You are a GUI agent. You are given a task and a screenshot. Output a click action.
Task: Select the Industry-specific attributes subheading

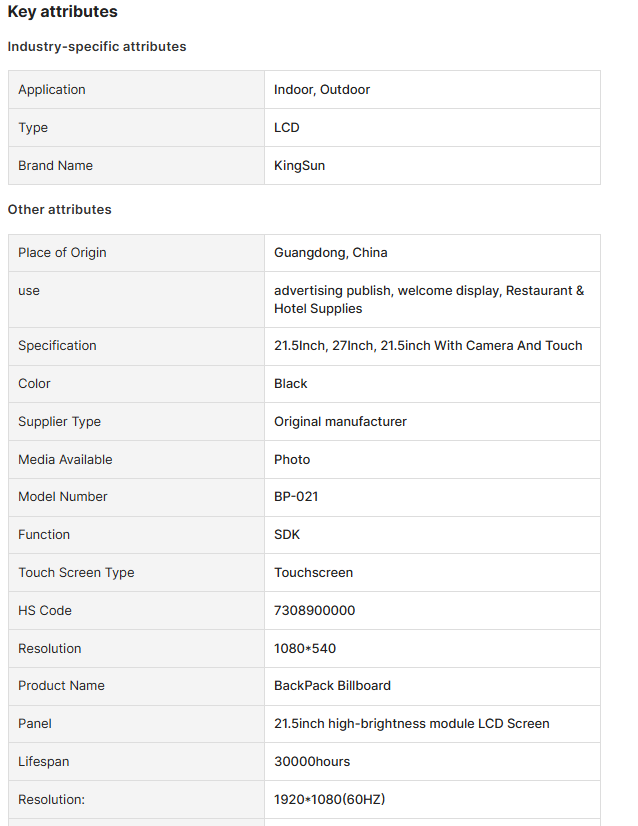click(97, 46)
